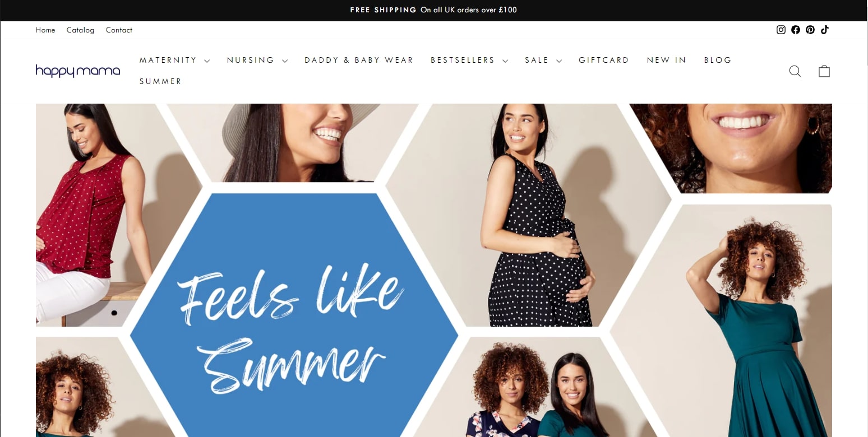Open the Facebook social icon
The width and height of the screenshot is (868, 437).
(796, 30)
